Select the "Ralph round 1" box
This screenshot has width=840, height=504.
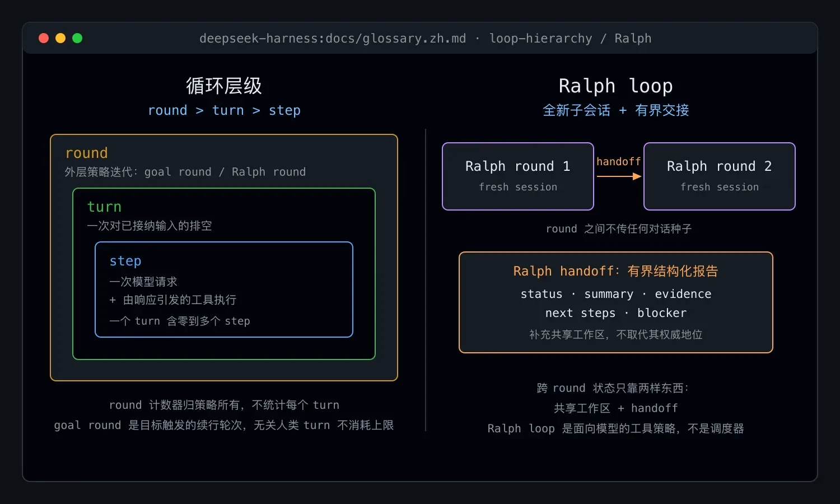pos(518,176)
